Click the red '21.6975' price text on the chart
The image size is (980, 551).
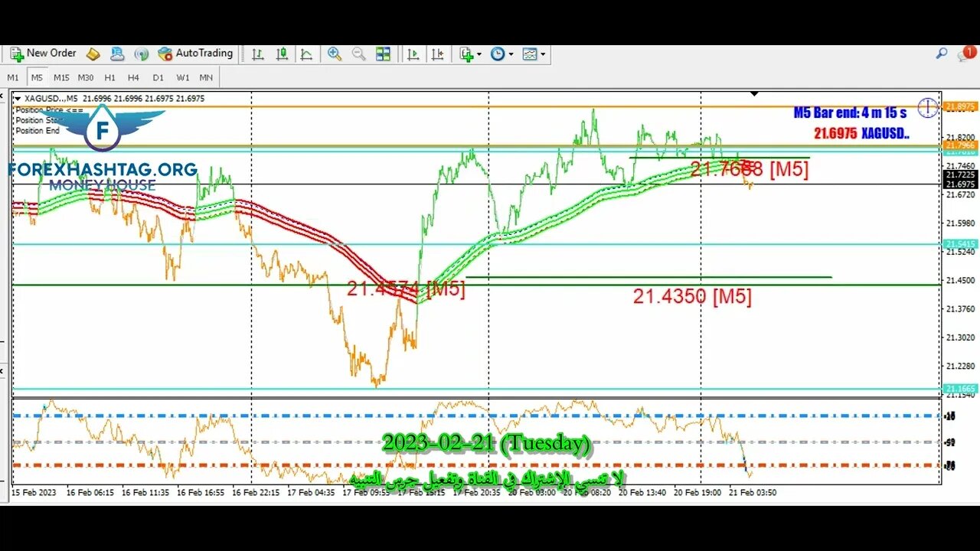point(835,133)
